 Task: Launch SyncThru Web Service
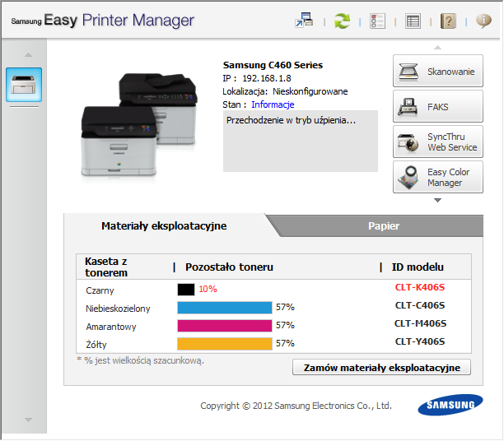[x=438, y=142]
